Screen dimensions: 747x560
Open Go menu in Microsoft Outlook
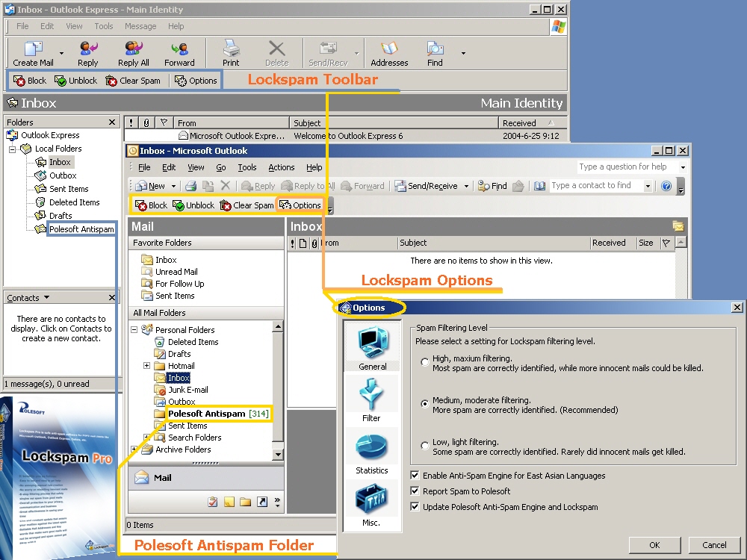tap(221, 167)
